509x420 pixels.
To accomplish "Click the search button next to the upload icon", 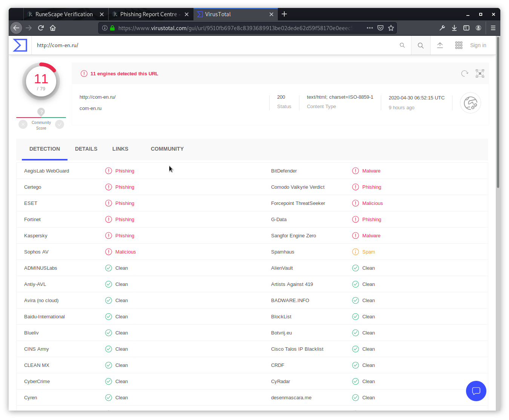I will pos(421,46).
